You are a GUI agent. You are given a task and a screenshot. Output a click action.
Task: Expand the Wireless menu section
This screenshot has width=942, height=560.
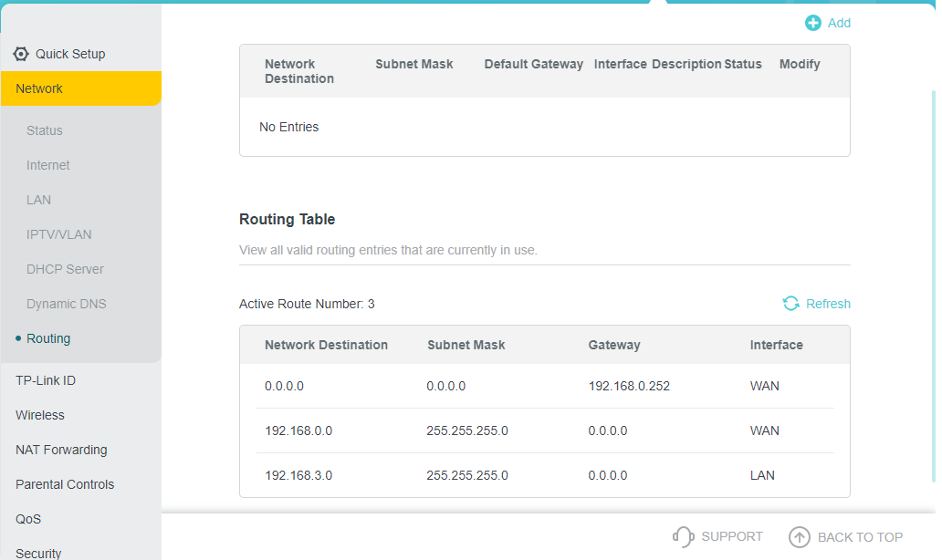(40, 415)
